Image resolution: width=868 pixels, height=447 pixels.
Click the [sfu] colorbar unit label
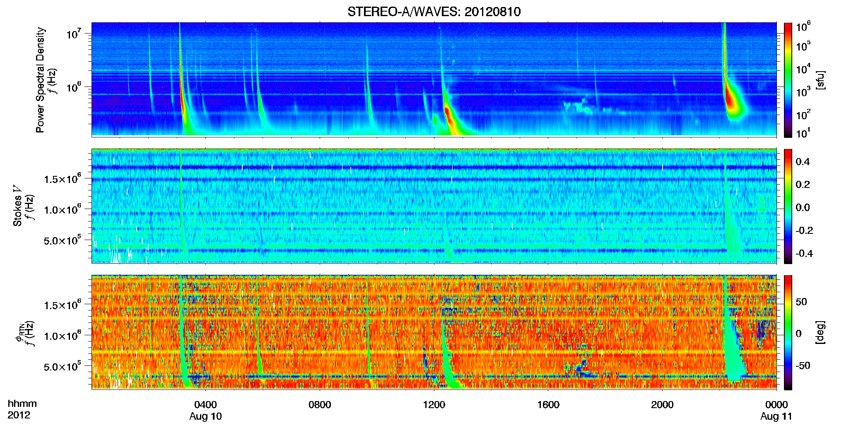click(x=821, y=80)
